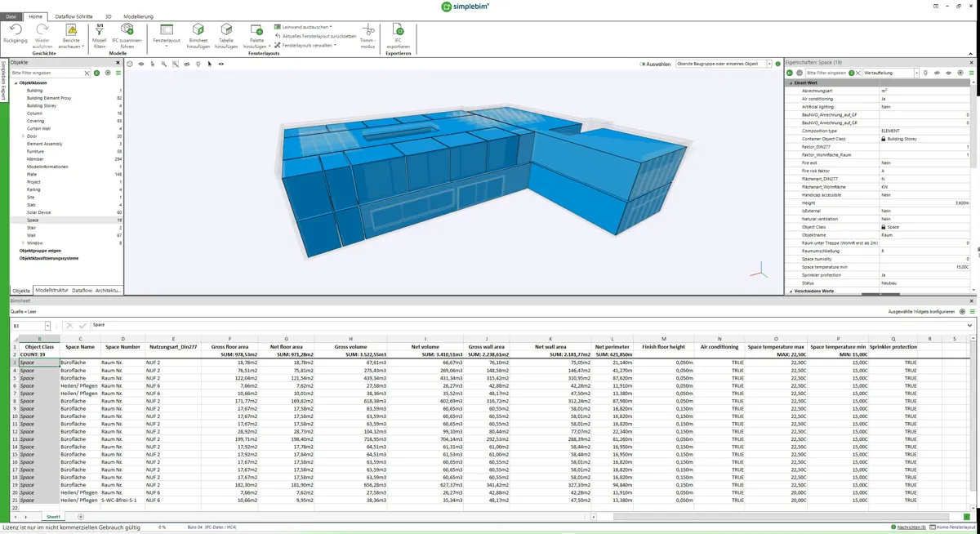This screenshot has width=980, height=534.
Task: Click green hamburger menu in Eigenschaften panel
Action: 971,73
